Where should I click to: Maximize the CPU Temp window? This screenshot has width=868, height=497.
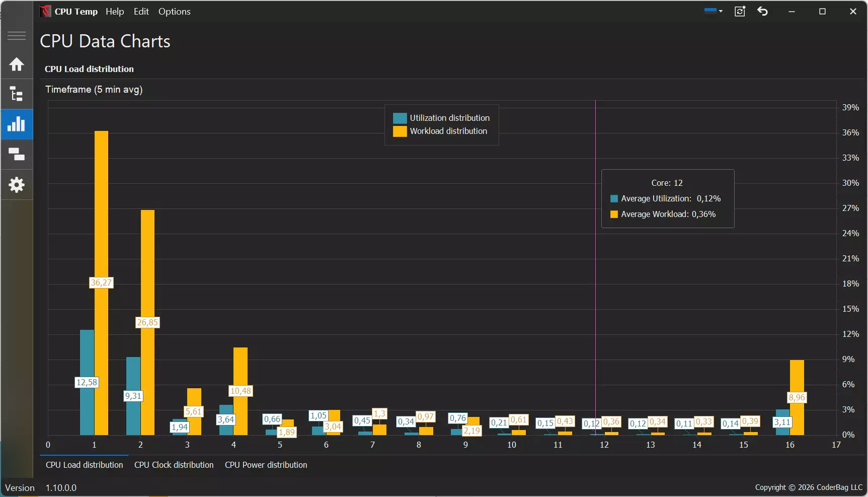pyautogui.click(x=822, y=12)
